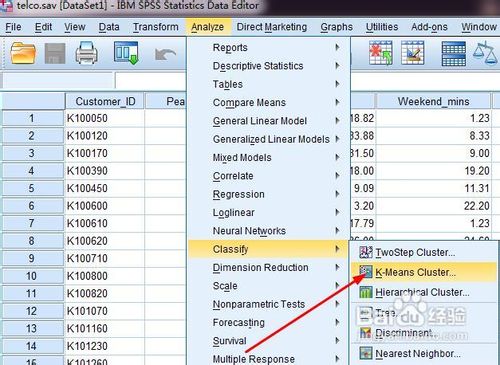Expand the Forecasting submenu
This screenshot has width=500, height=365.
click(269, 323)
